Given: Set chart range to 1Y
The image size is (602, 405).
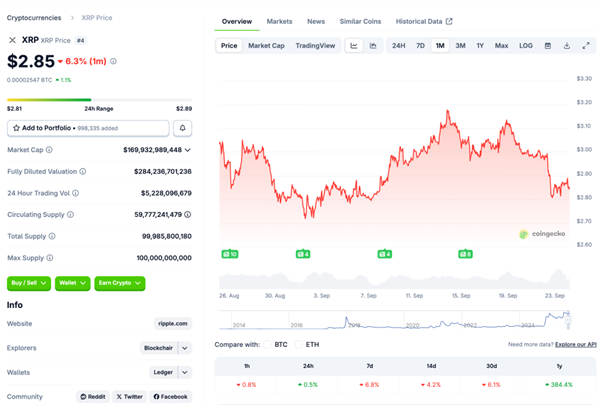Looking at the screenshot, I should point(480,46).
